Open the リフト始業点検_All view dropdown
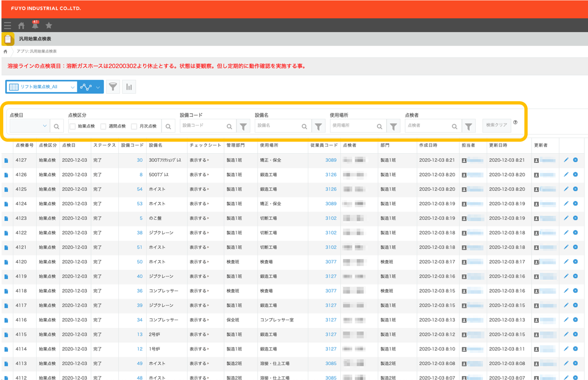 pyautogui.click(x=41, y=87)
